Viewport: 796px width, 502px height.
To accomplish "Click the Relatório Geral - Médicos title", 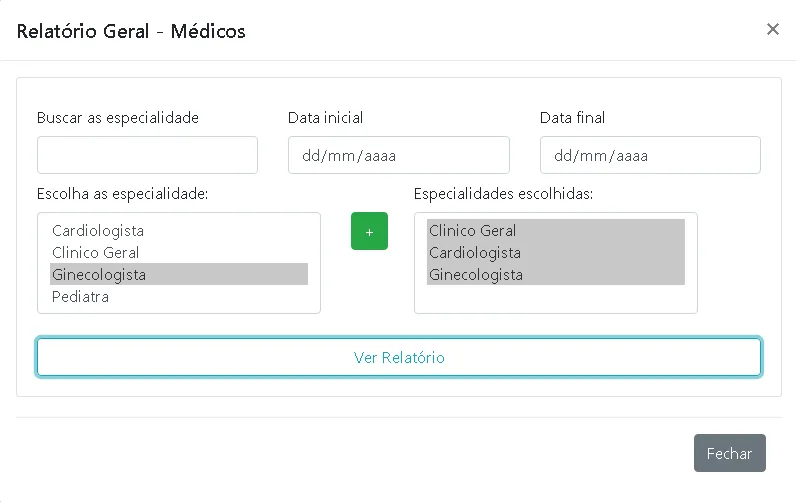I will [x=131, y=31].
